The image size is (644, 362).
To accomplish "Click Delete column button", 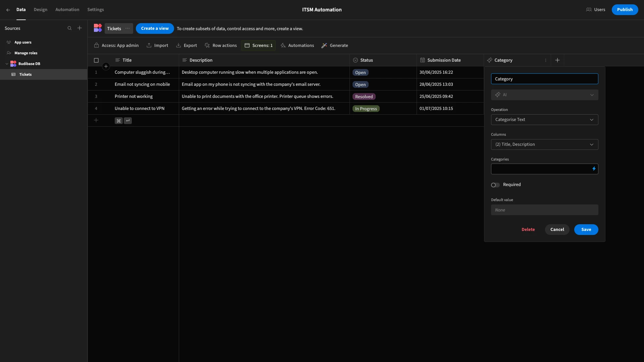I will 528,230.
